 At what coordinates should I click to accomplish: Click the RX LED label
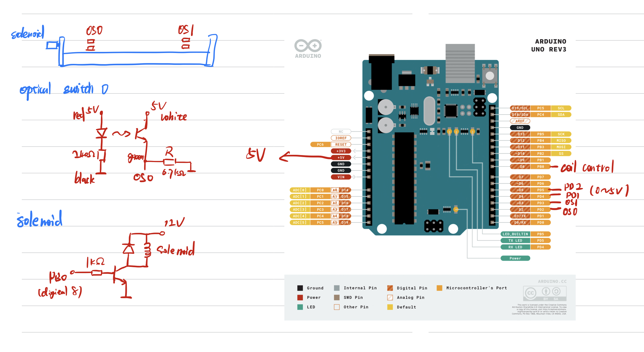515,247
